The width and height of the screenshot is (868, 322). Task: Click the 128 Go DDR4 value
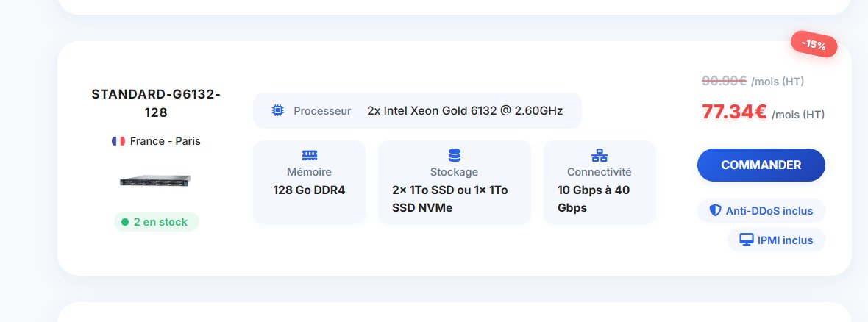309,190
